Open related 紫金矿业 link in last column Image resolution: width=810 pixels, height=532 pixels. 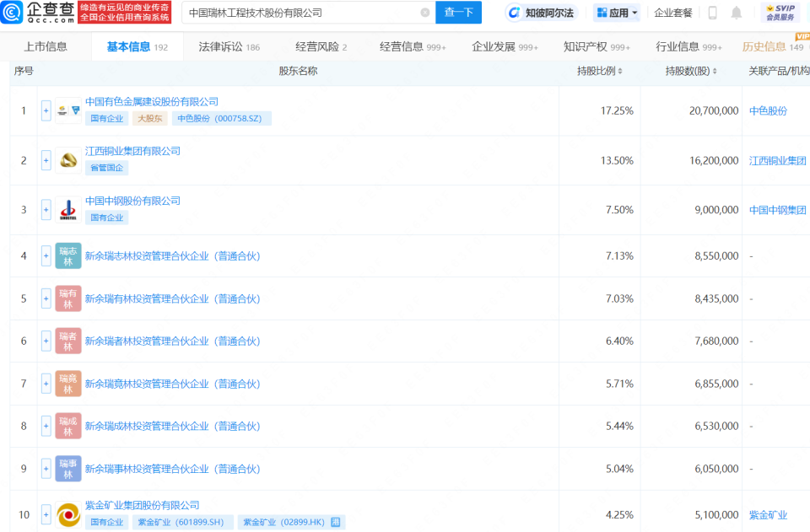tap(768, 514)
